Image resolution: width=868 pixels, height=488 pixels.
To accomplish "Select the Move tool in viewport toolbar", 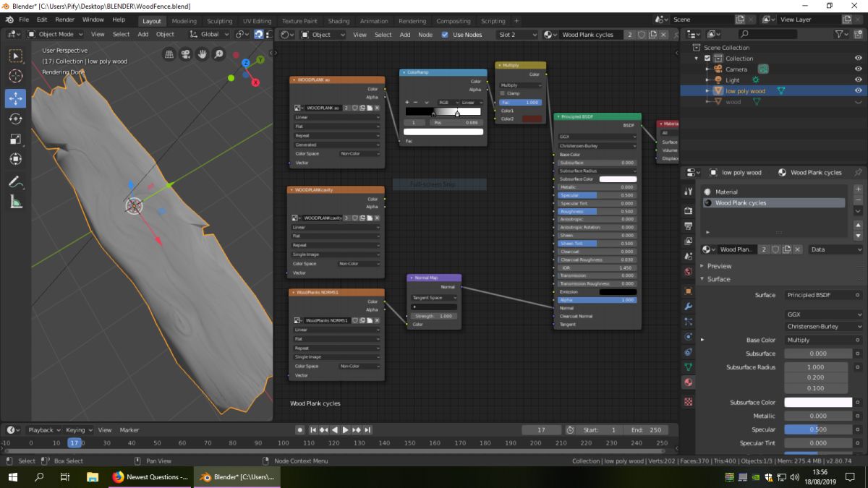I will coord(15,98).
